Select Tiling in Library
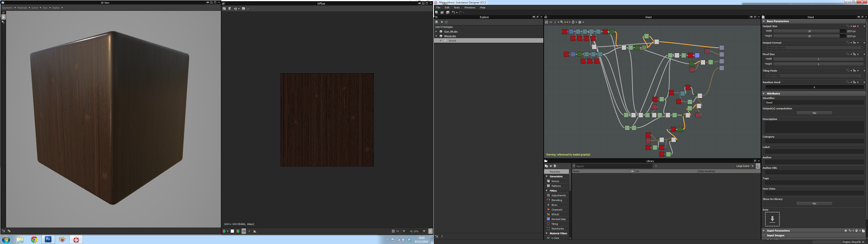Viewport: 868px width, 244px height. point(554,224)
